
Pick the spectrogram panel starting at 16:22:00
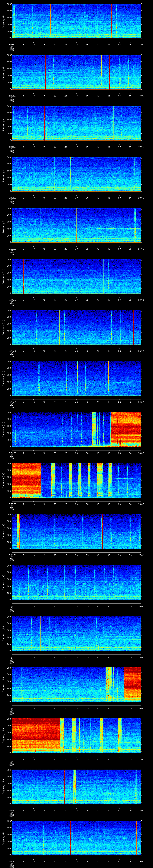pos(77,327)
